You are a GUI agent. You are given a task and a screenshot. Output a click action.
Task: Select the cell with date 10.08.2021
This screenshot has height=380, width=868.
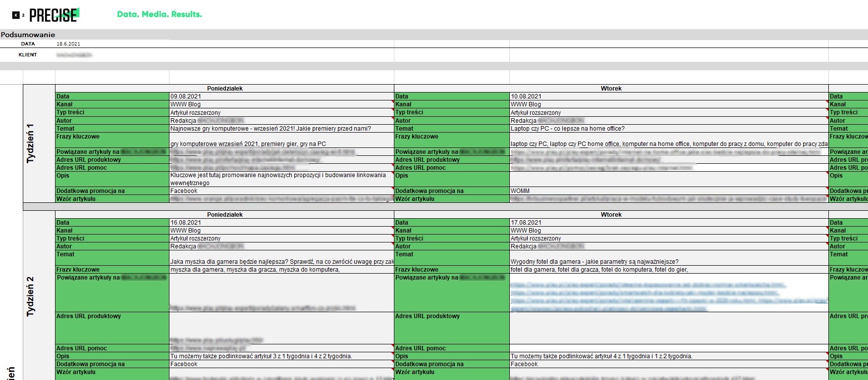click(526, 96)
